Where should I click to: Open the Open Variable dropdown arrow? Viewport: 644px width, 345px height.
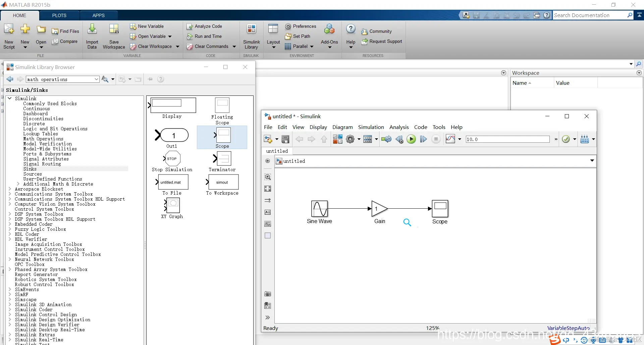(x=170, y=37)
